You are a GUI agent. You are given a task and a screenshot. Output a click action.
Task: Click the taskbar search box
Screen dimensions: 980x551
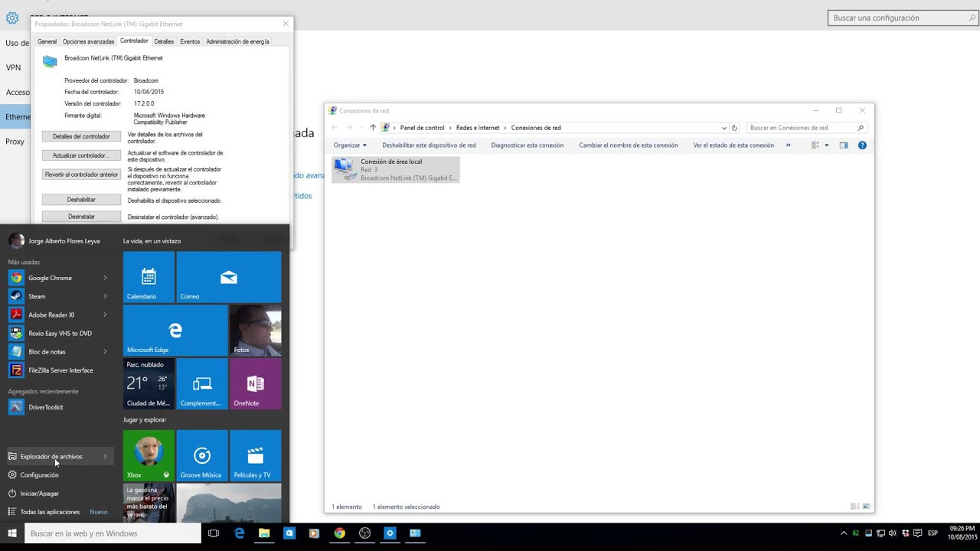[x=113, y=533]
